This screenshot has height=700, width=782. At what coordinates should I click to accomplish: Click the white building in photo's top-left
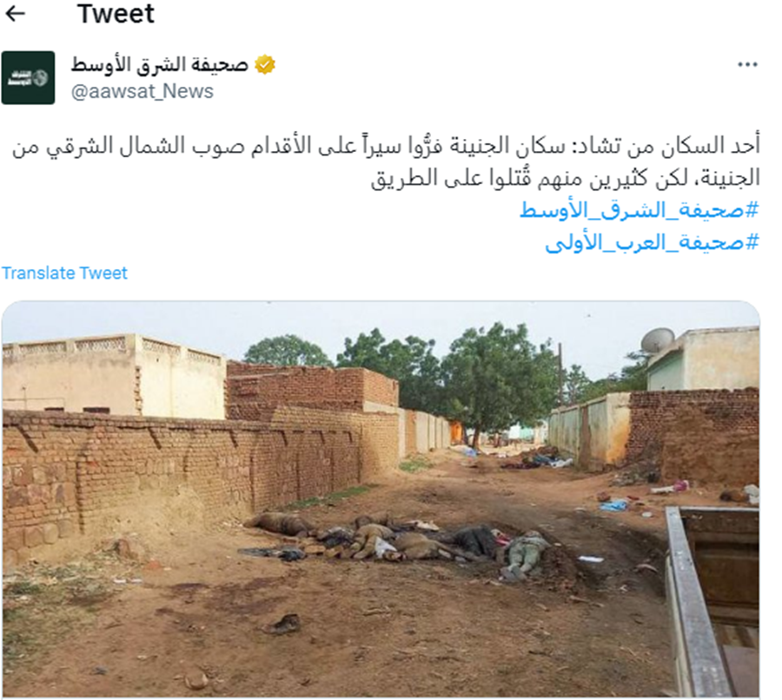point(112,375)
